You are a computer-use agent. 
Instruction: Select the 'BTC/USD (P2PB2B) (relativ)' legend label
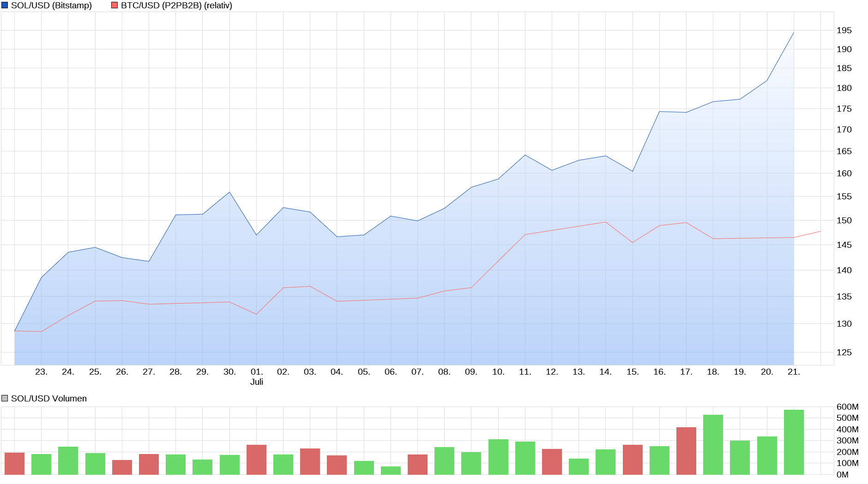click(x=176, y=6)
